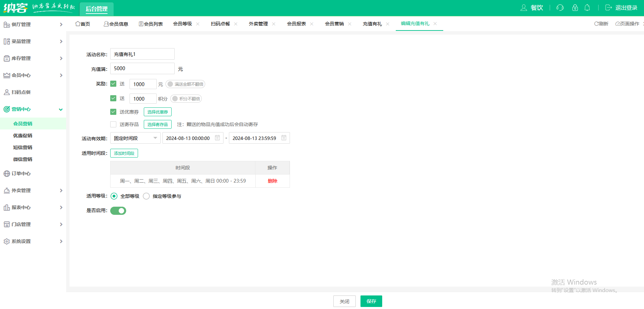Click the user profile icon at top
The height and width of the screenshot is (309, 644).
click(524, 8)
